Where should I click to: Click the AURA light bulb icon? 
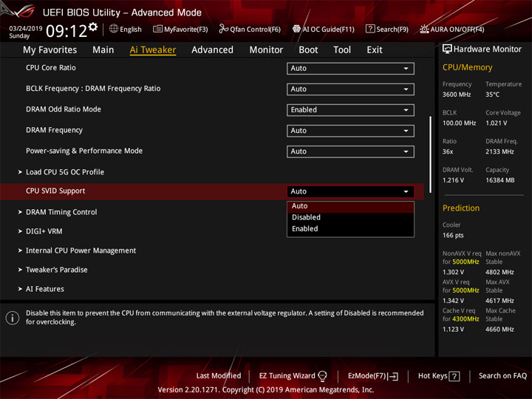click(424, 29)
